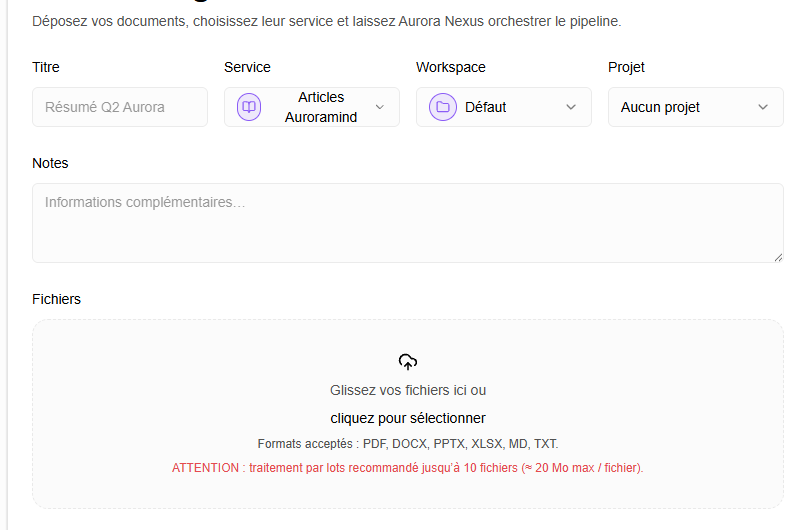Choose the Défaut workspace label
The height and width of the screenshot is (530, 800).
(x=485, y=107)
